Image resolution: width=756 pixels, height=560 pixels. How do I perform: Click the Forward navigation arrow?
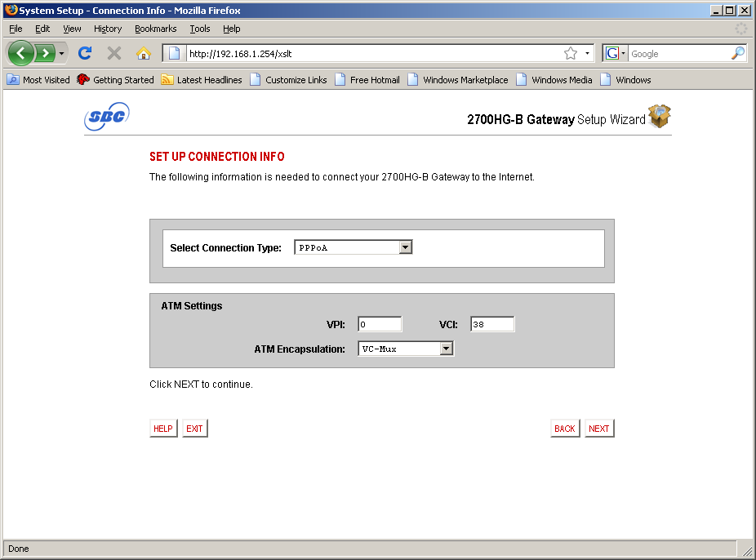click(x=46, y=53)
